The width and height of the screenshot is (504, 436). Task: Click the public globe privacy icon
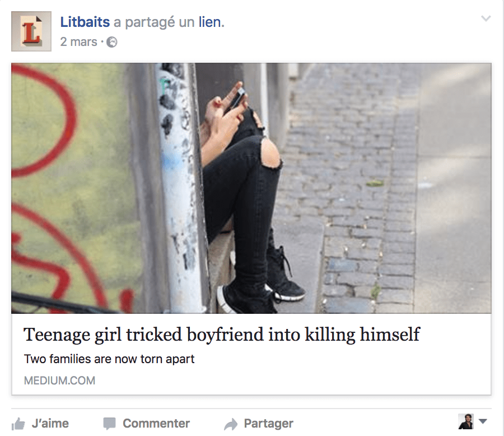tap(112, 42)
